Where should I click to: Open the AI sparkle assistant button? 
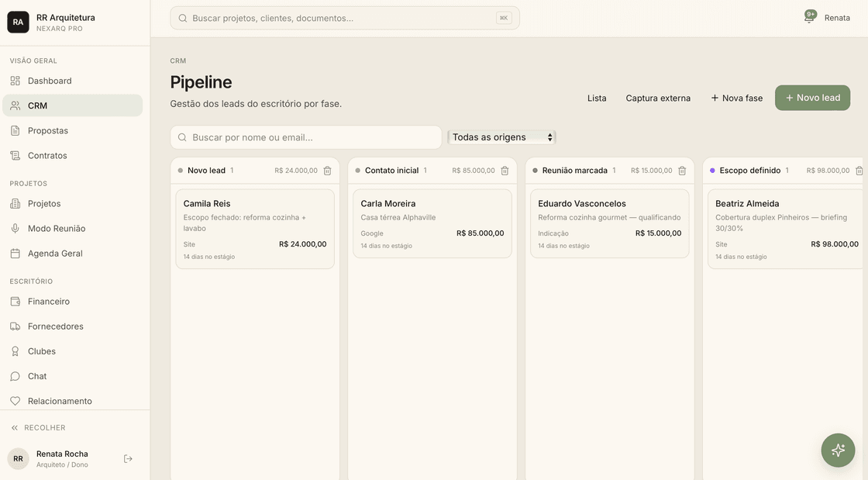pos(838,450)
